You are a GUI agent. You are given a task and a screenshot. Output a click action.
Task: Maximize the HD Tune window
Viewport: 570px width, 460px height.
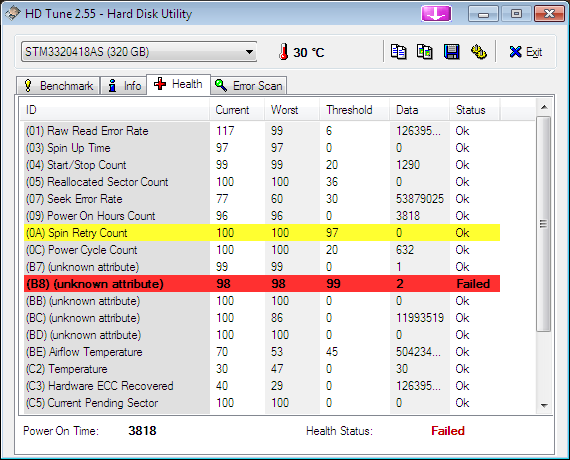[x=516, y=14]
